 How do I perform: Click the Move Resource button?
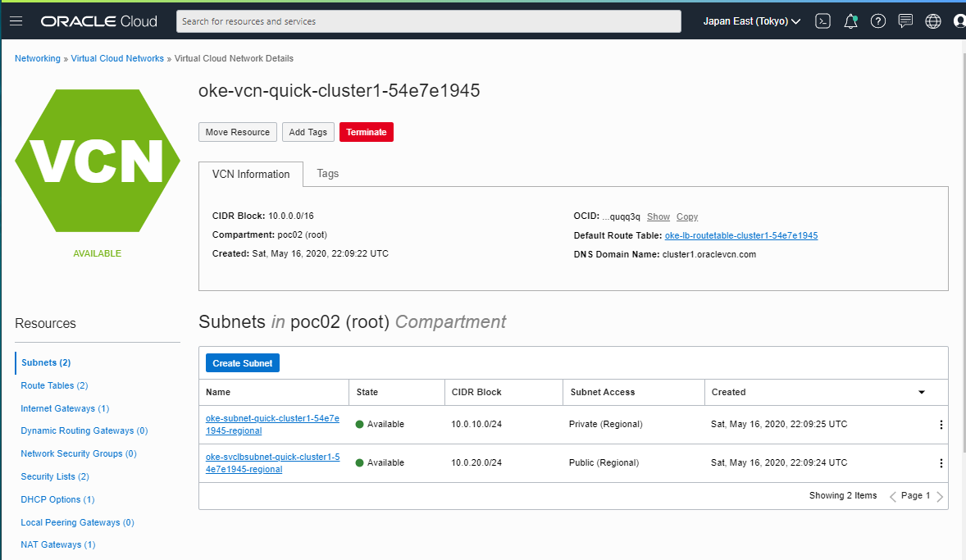tap(237, 132)
